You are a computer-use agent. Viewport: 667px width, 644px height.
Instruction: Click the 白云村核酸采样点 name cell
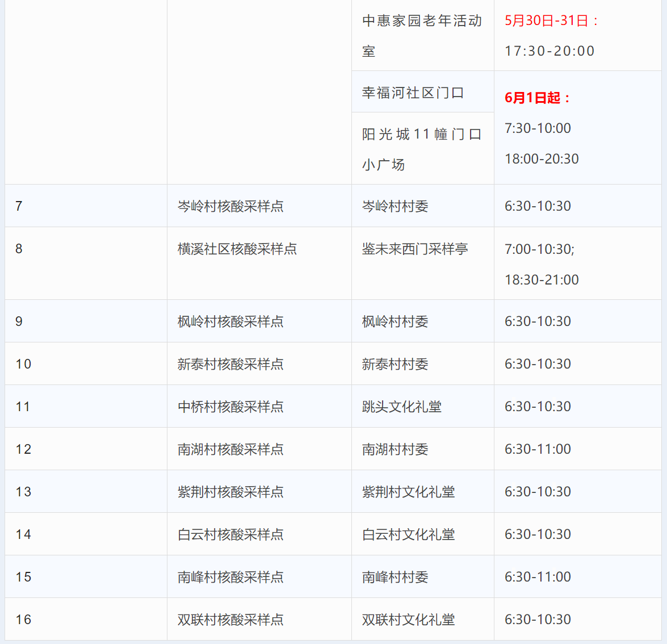230,534
